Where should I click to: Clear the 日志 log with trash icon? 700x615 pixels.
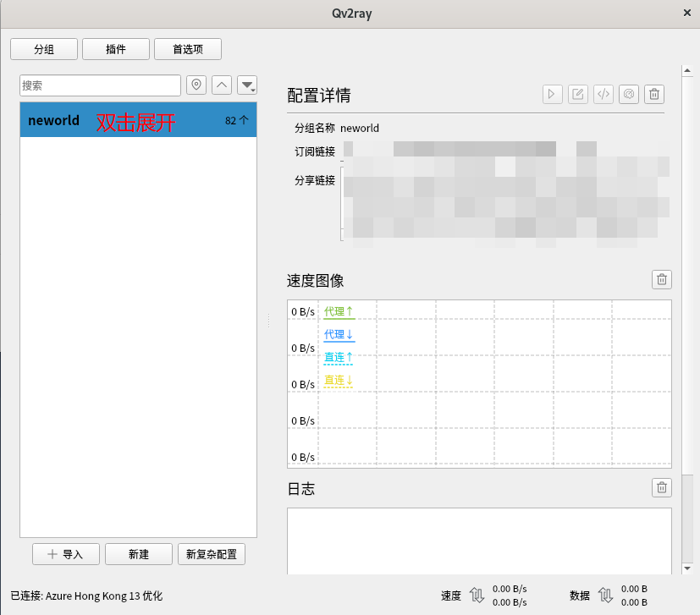pyautogui.click(x=662, y=488)
